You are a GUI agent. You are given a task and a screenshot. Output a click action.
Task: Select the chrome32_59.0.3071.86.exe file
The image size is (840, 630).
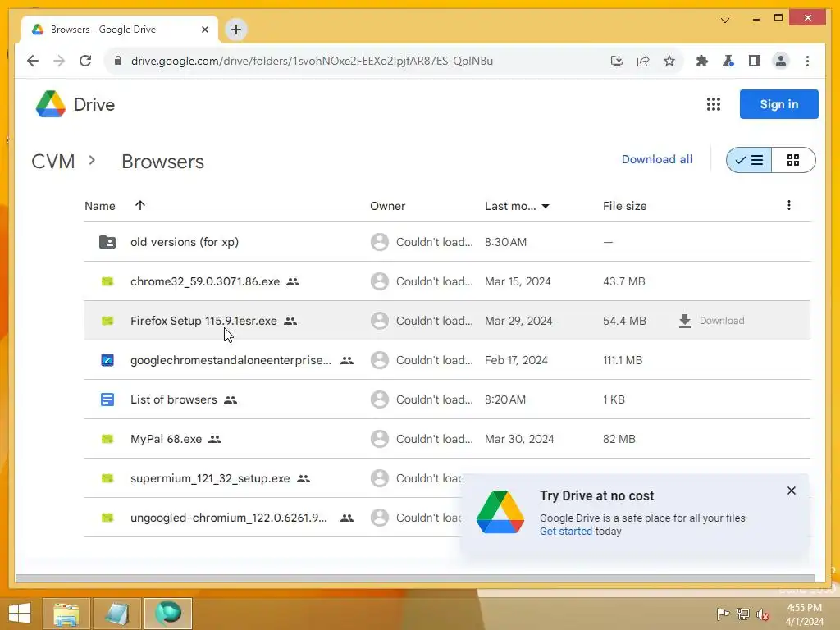204,281
